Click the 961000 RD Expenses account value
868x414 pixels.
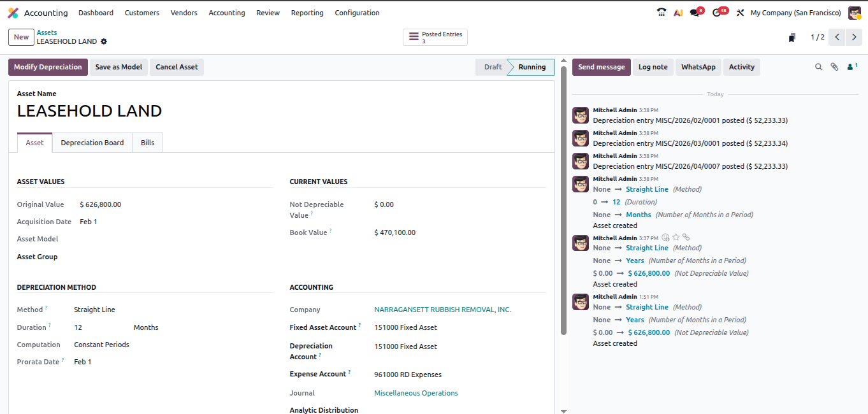click(408, 375)
